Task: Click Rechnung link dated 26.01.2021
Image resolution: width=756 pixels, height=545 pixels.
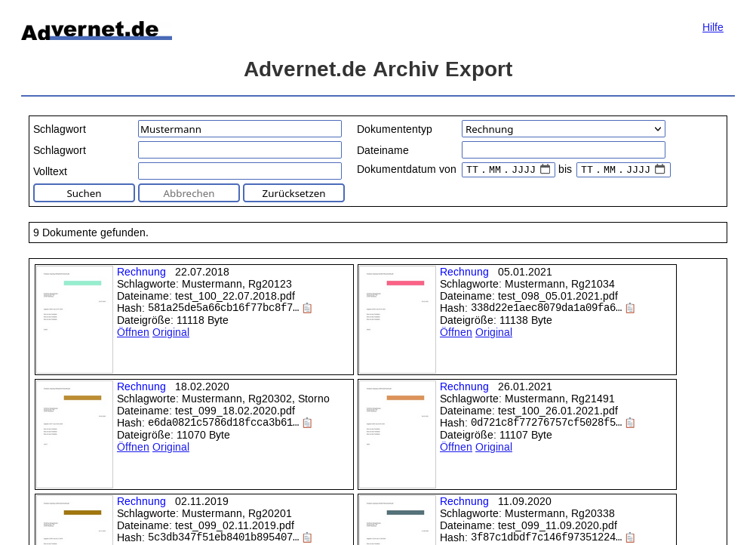Action: point(464,386)
